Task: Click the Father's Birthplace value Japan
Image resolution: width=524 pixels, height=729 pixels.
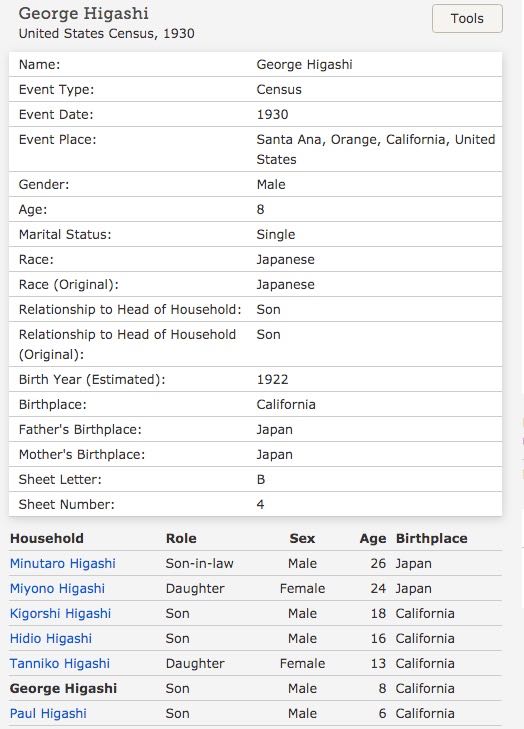Action: click(x=275, y=430)
